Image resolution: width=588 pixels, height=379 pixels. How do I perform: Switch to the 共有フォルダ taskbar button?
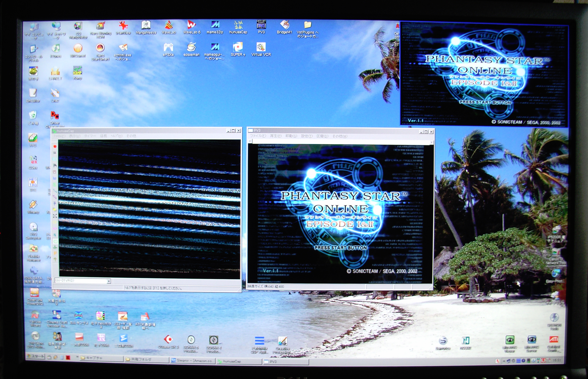(x=147, y=359)
